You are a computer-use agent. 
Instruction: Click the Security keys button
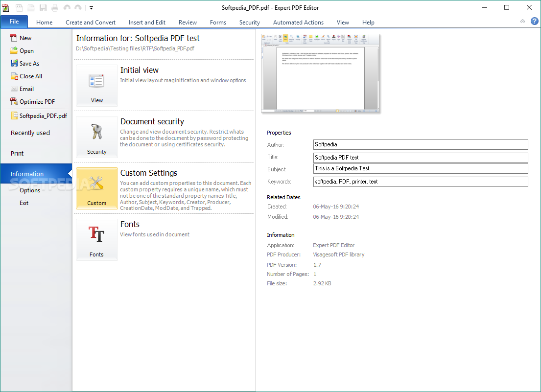click(x=96, y=137)
